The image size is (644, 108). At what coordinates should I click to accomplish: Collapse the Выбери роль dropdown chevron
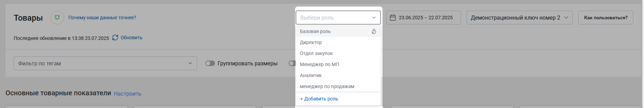(374, 18)
